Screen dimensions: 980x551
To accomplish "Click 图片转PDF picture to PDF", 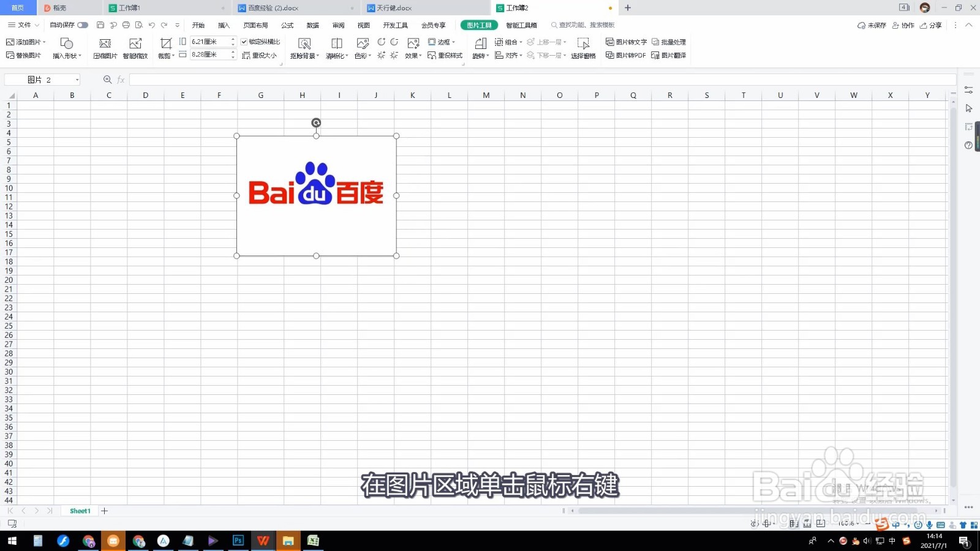I will (x=625, y=55).
